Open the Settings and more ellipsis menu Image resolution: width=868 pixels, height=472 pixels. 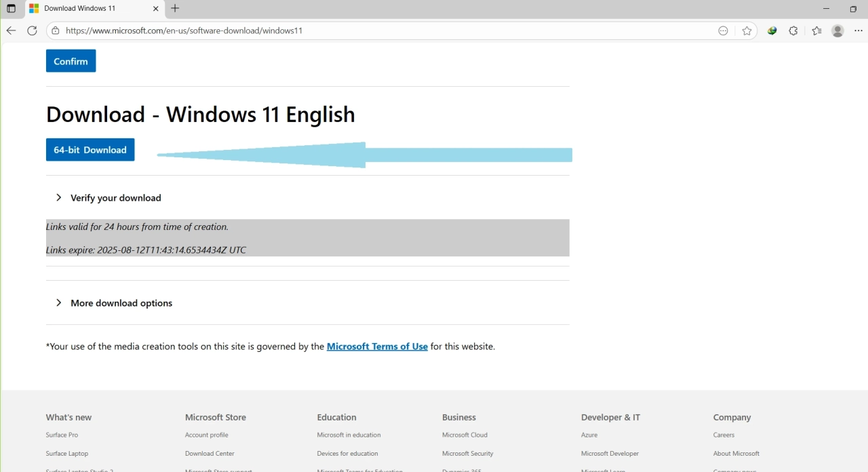pyautogui.click(x=858, y=31)
